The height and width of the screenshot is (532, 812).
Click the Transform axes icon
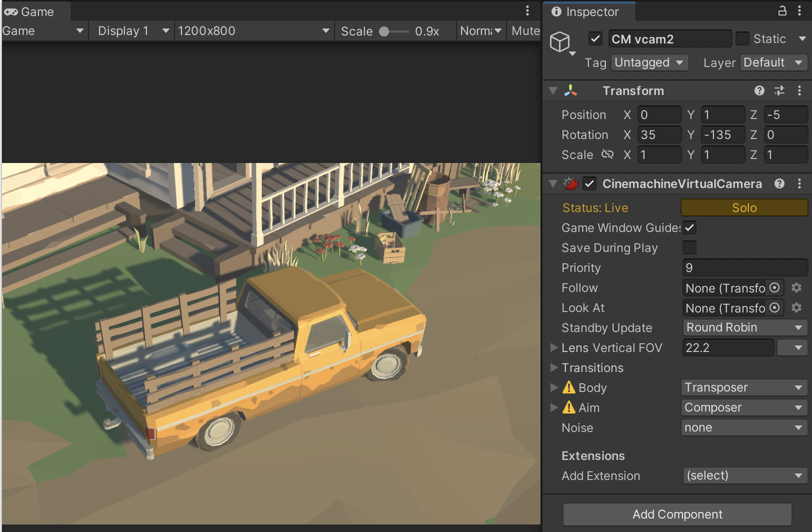pos(570,90)
